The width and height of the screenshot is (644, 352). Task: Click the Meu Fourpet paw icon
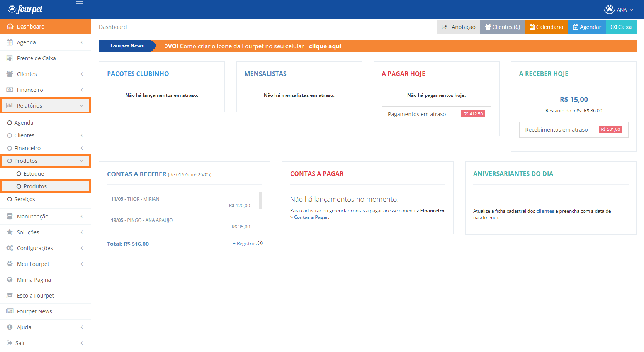pos(10,264)
